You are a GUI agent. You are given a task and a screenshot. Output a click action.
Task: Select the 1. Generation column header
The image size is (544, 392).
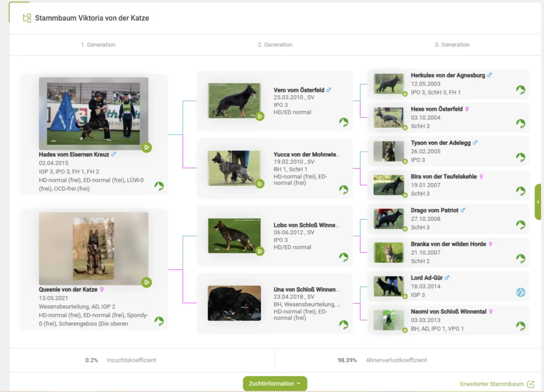tap(98, 45)
